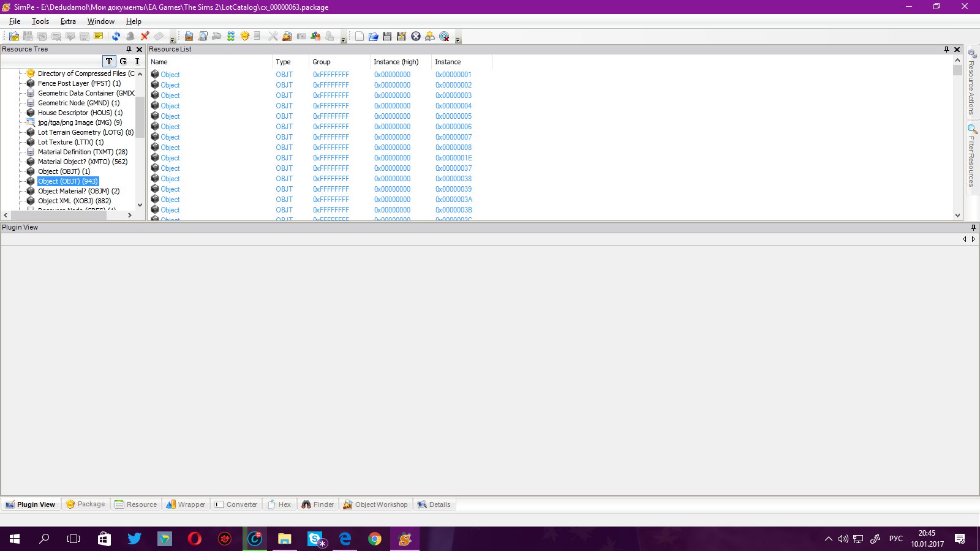This screenshot has height=551, width=980.
Task: Switch to the Object Workshop tab
Action: pyautogui.click(x=375, y=504)
